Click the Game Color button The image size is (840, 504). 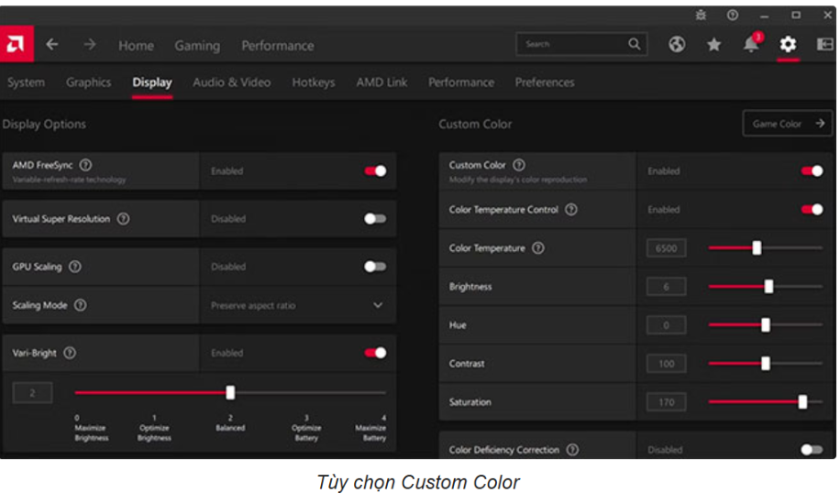788,124
